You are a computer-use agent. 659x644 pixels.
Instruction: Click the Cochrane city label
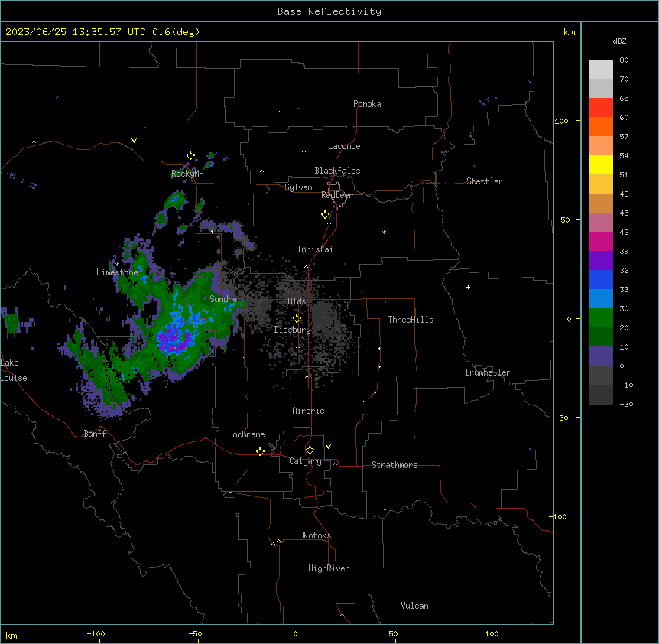pyautogui.click(x=246, y=434)
